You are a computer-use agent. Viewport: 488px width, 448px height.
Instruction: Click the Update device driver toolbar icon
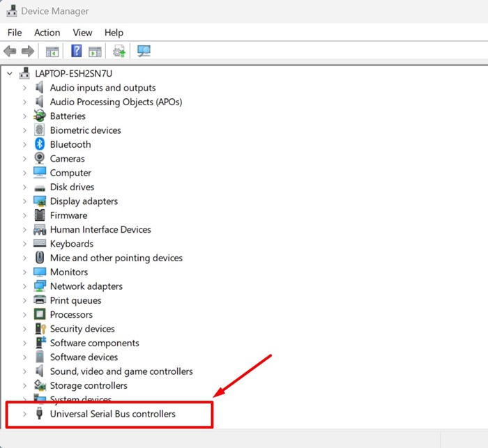(119, 51)
